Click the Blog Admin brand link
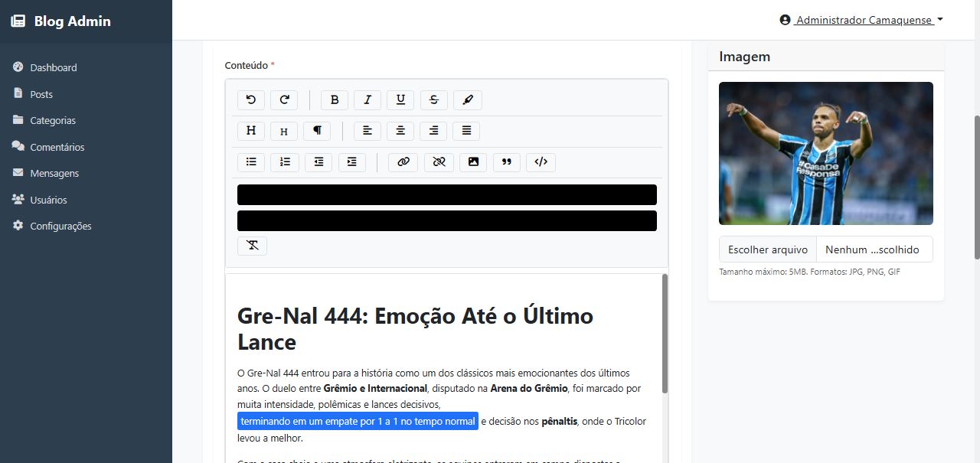The width and height of the screenshot is (980, 463). click(x=60, y=21)
